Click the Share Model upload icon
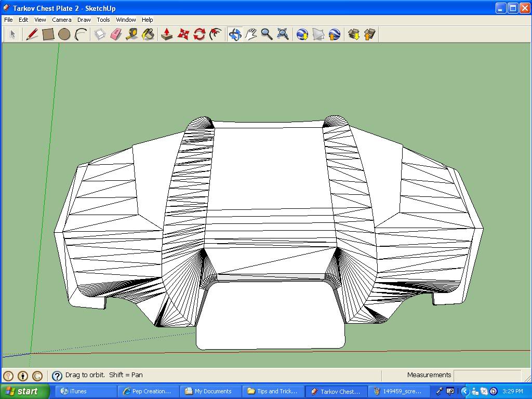Screen dimensions: 532x399 369,34
